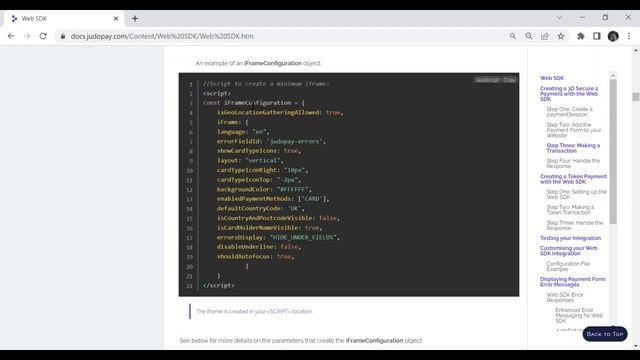Click the shouldAutofocus code line
The image size is (640, 360).
[256, 256]
